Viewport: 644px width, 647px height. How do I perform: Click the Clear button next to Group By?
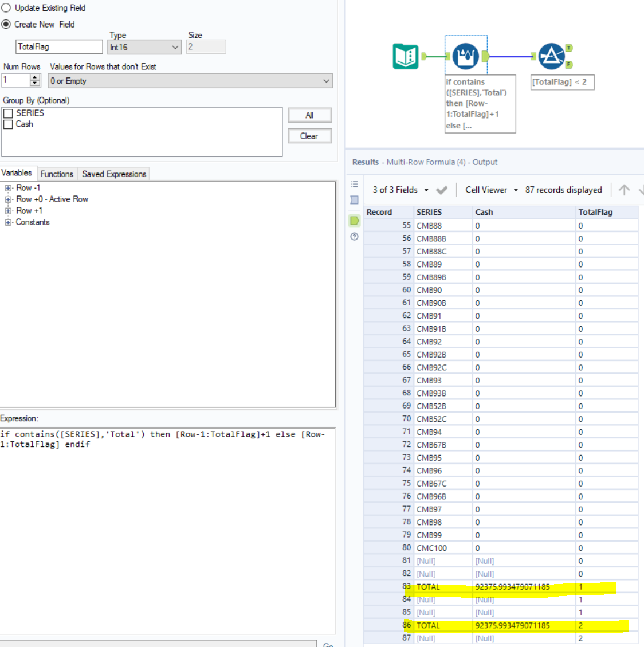coord(309,136)
